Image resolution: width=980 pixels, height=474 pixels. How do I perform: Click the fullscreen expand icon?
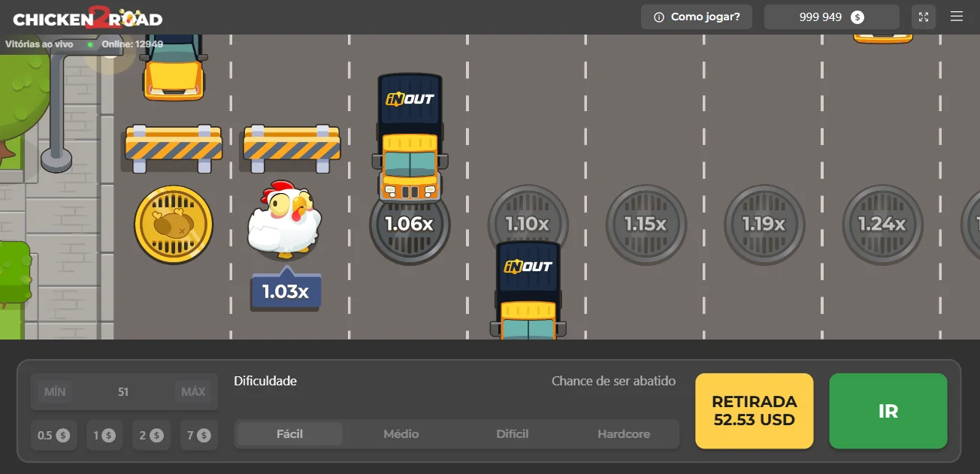tap(924, 17)
